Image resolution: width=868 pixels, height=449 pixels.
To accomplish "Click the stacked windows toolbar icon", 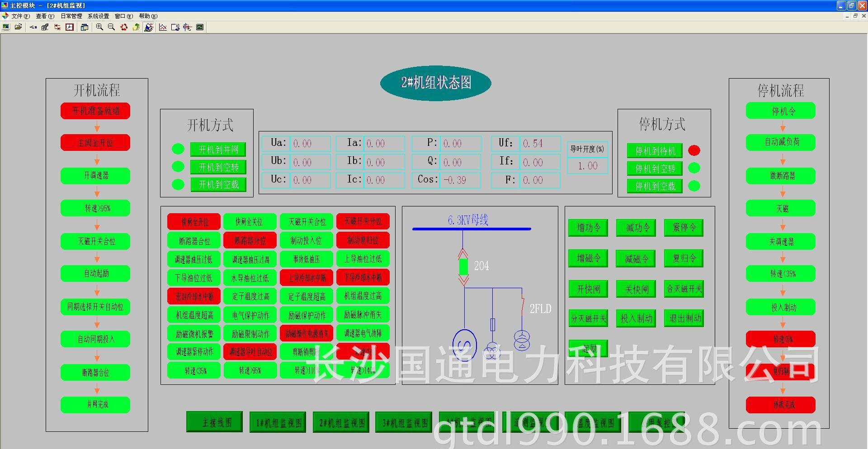I will (85, 27).
